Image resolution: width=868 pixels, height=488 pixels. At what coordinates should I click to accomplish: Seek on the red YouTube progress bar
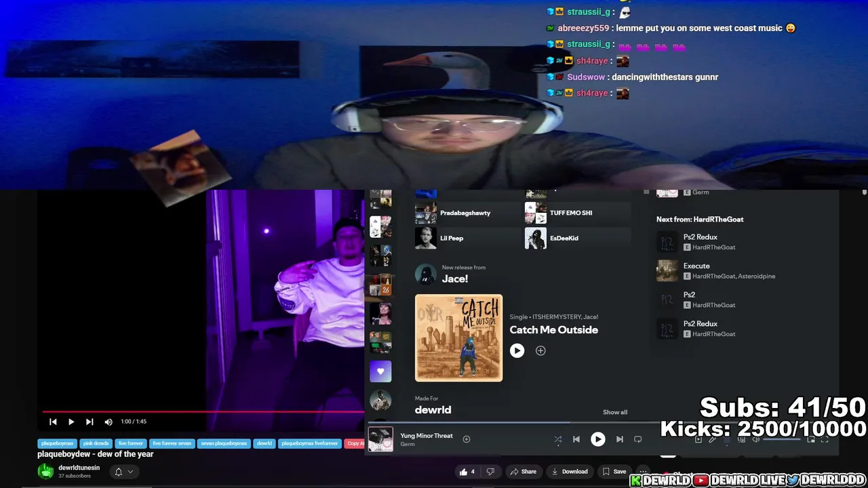[x=203, y=411]
